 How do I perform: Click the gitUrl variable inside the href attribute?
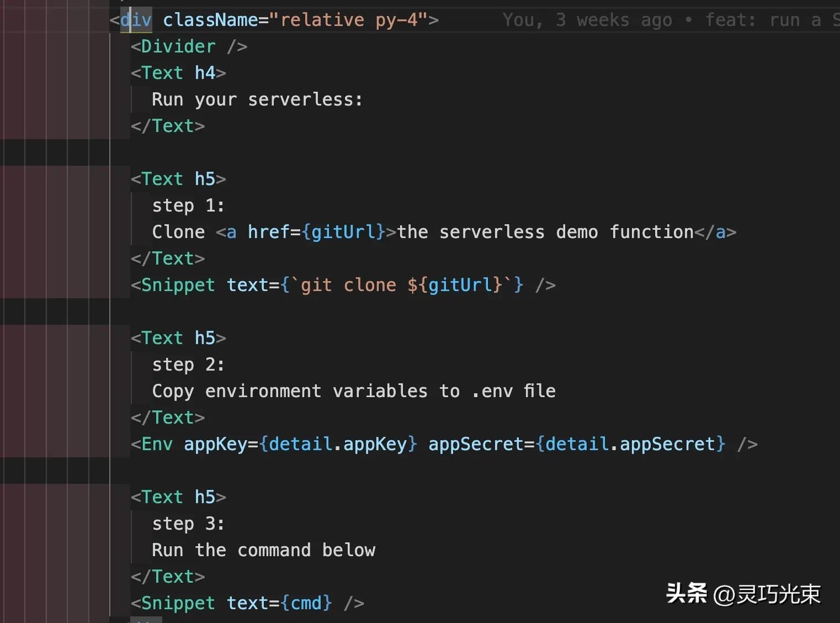(x=342, y=231)
